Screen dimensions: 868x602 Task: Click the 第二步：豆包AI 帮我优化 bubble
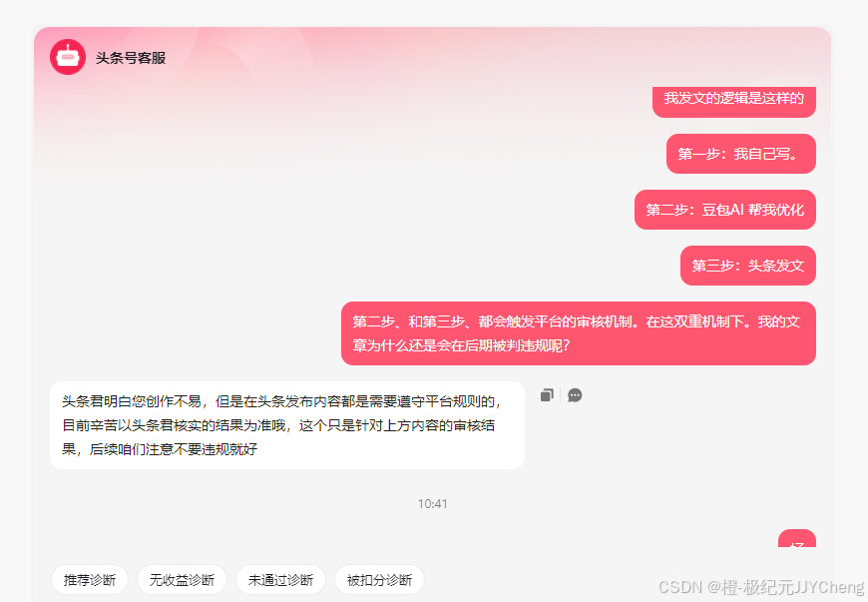725,210
